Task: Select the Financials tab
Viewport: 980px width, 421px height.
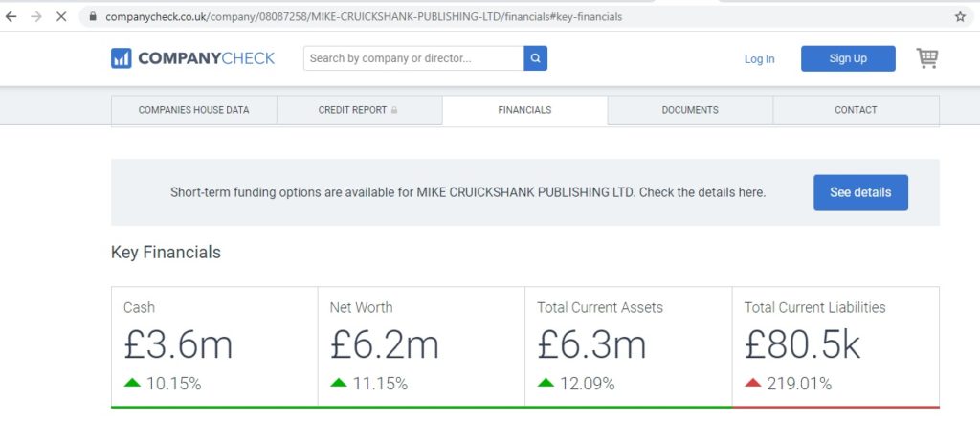Action: pos(525,110)
